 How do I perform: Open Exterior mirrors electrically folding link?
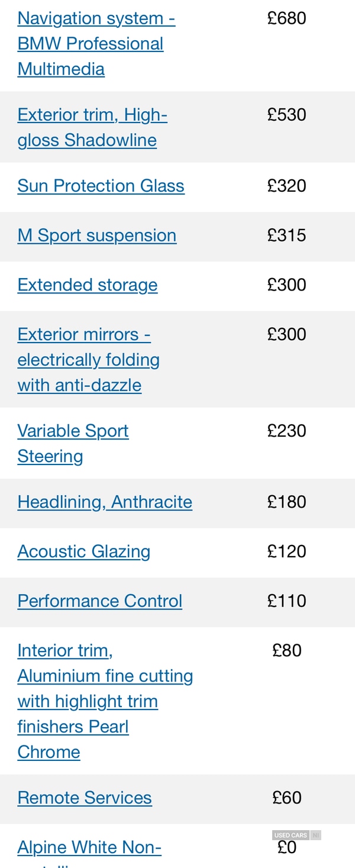point(89,360)
